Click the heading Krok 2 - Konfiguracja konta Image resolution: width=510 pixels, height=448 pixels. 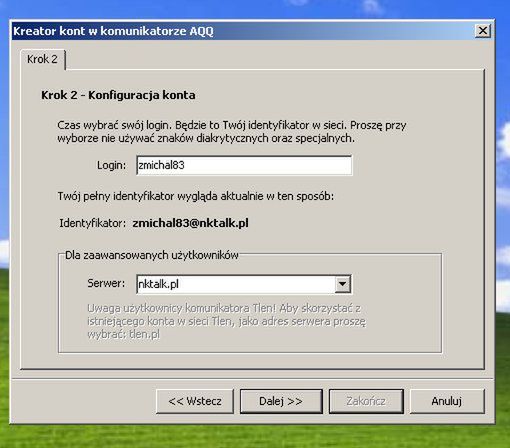[x=118, y=95]
